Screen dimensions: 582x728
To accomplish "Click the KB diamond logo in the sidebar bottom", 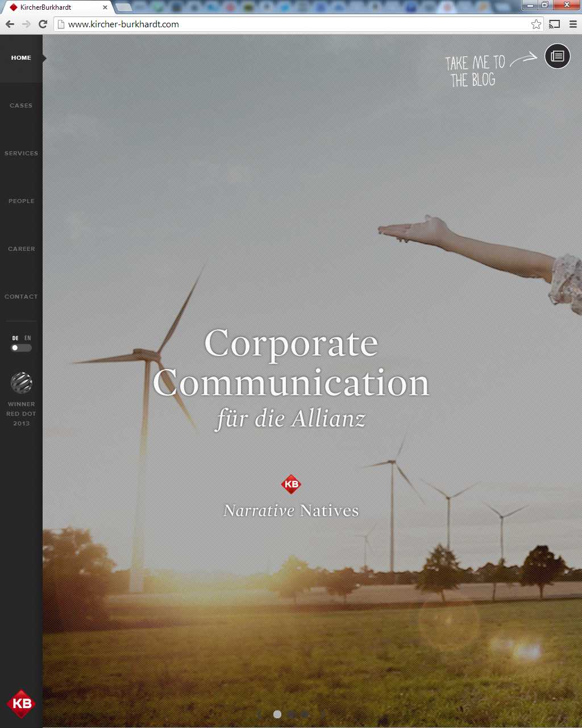I will (21, 704).
